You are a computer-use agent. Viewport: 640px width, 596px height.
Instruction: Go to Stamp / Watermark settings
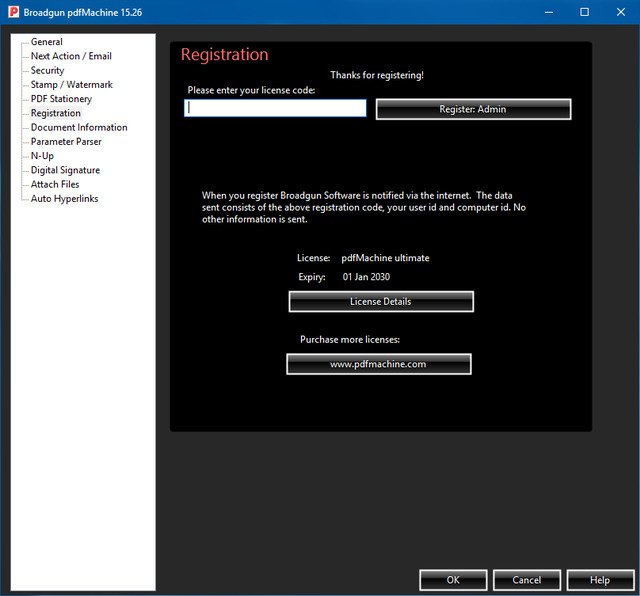pyautogui.click(x=71, y=85)
